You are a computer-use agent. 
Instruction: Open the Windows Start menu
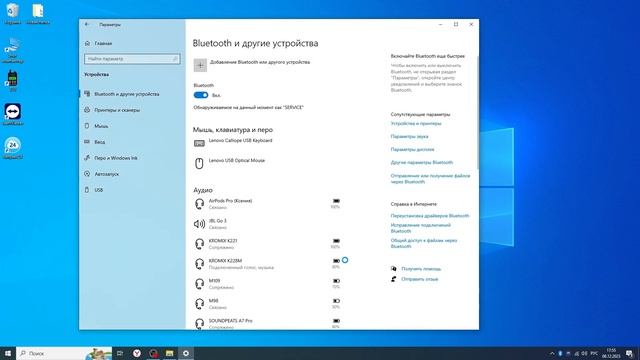8,353
